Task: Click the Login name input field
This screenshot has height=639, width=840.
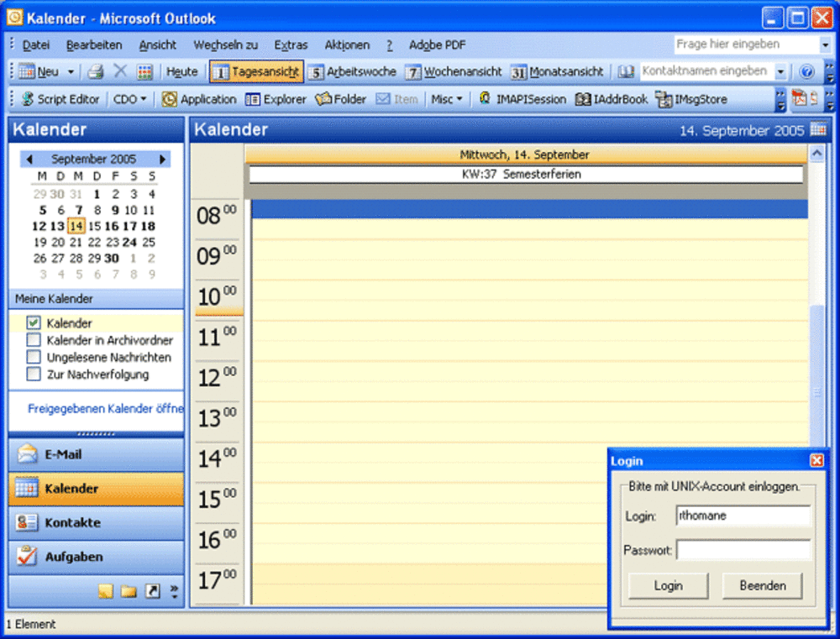Action: click(743, 516)
